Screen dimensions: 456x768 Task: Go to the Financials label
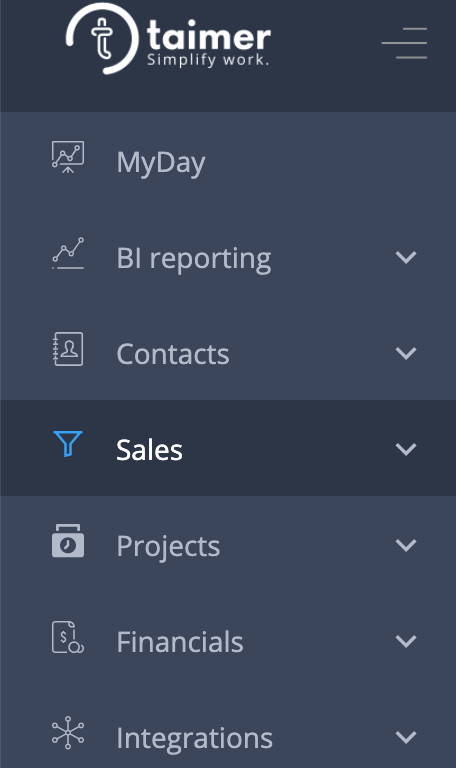coord(180,642)
